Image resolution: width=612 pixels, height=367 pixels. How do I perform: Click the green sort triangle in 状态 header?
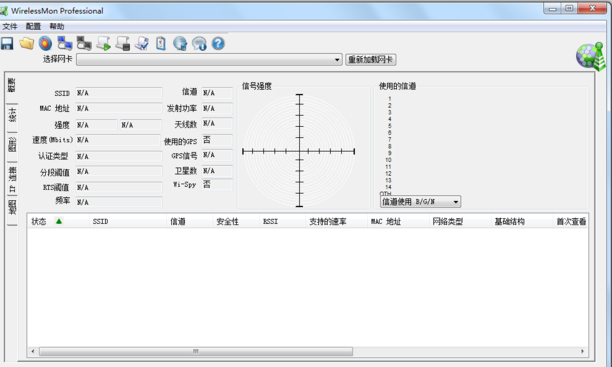click(x=59, y=221)
